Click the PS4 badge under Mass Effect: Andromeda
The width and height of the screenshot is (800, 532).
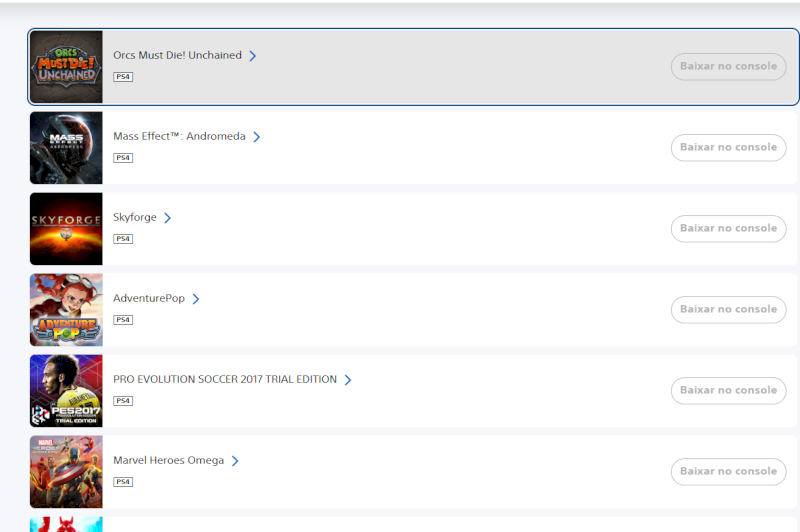[123, 158]
